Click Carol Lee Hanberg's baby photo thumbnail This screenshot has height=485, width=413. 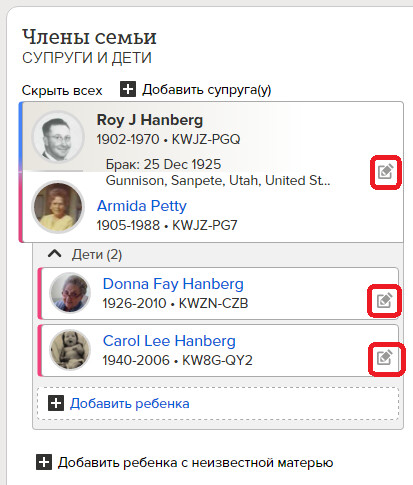[70, 349]
